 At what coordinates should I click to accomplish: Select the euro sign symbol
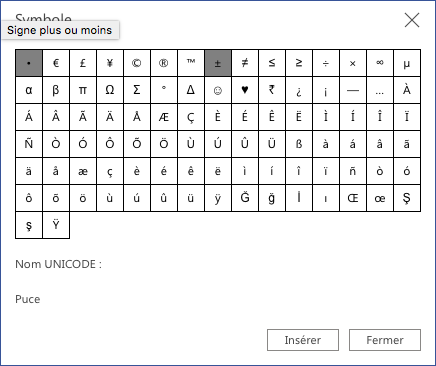[56, 63]
